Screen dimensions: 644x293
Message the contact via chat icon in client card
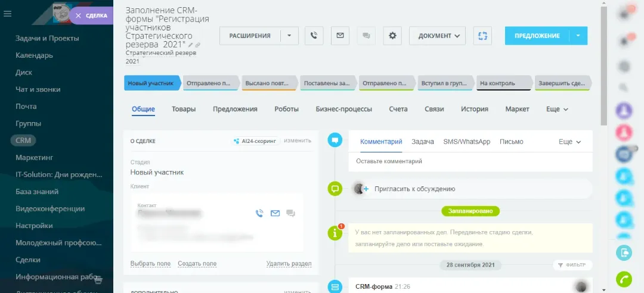tap(291, 213)
